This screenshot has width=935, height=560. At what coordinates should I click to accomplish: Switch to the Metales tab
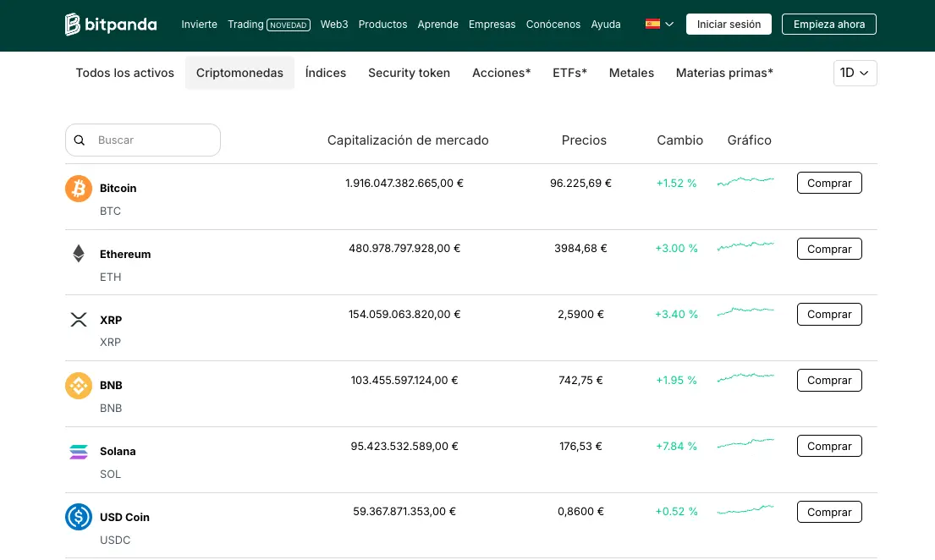click(631, 73)
